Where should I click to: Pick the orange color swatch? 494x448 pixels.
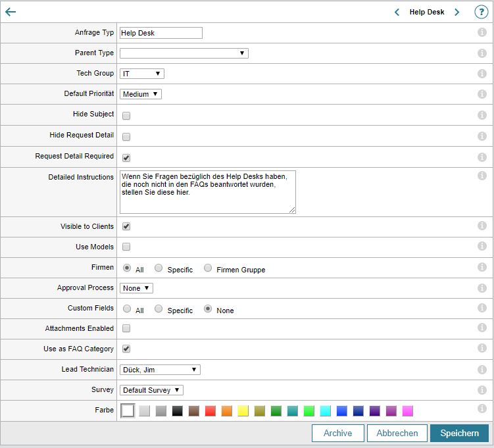(226, 411)
